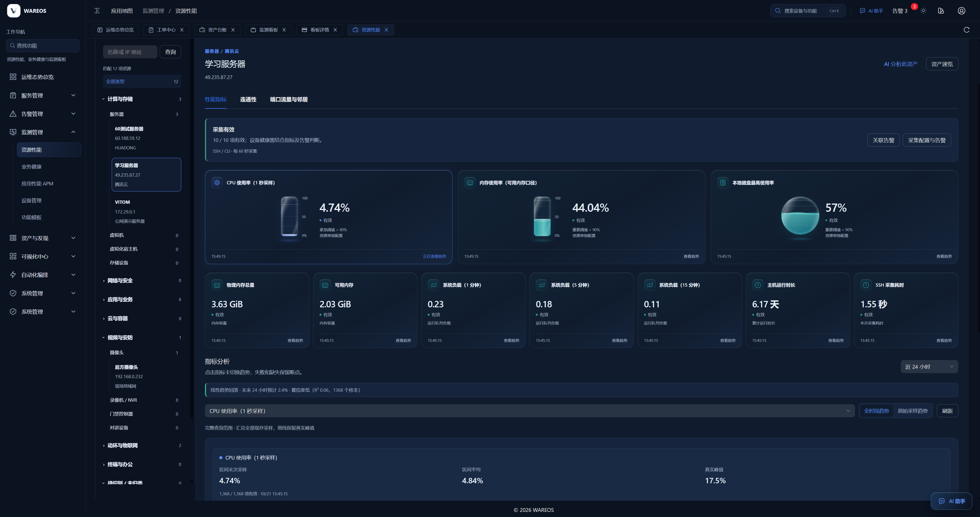Switch to 原始采样趋势 view
The height and width of the screenshot is (517, 980).
point(912,411)
